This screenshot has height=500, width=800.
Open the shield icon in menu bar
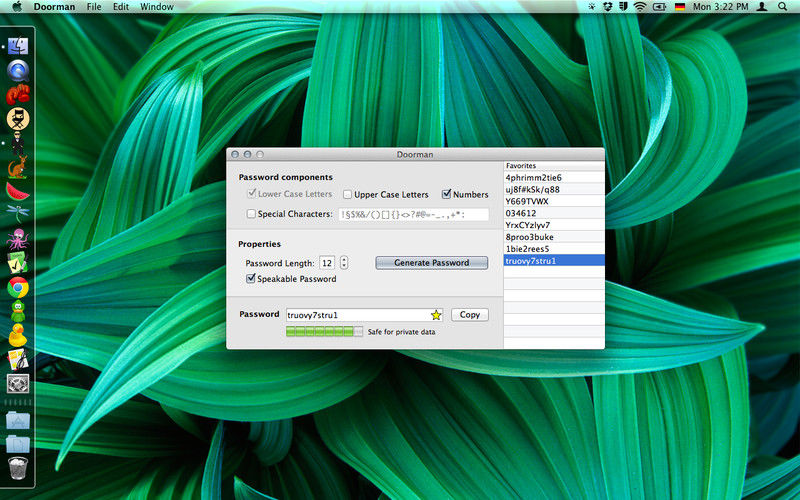pos(623,7)
